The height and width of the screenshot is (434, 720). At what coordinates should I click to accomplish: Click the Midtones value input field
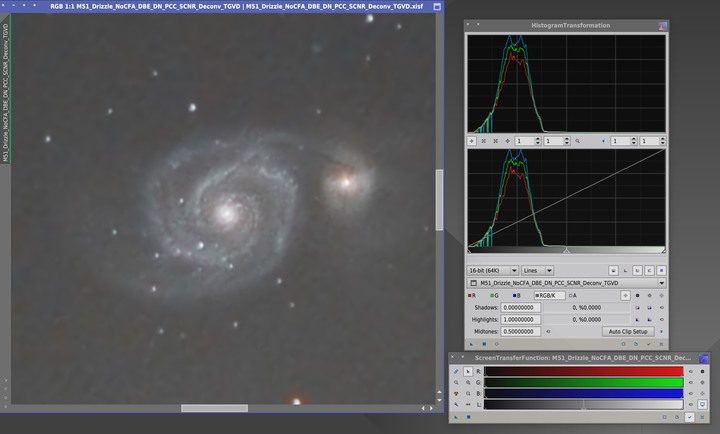521,332
